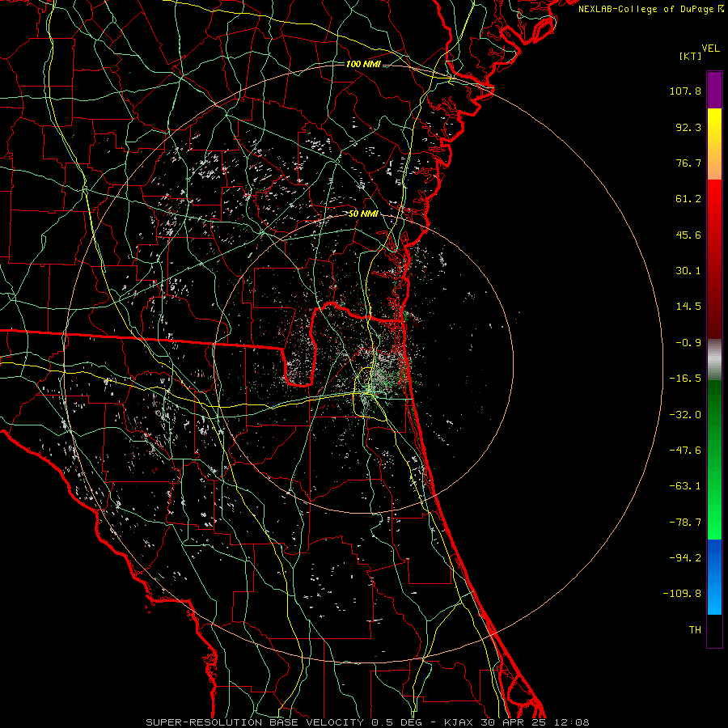Click the -109.8 legend value
Screen dimensions: 728x728
tap(682, 594)
